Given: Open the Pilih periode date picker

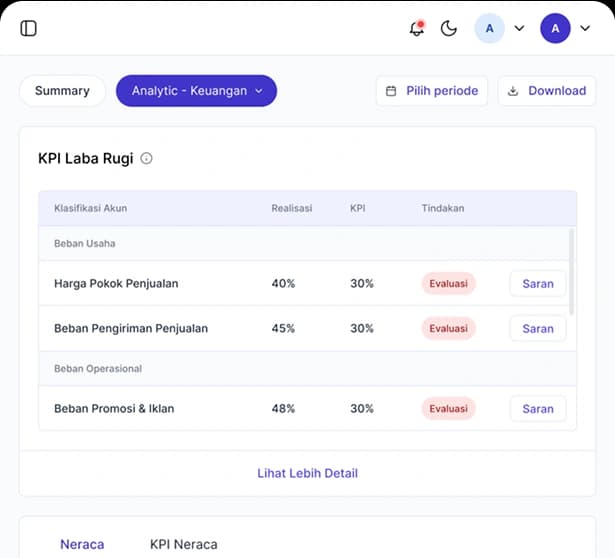Looking at the screenshot, I should tap(432, 91).
